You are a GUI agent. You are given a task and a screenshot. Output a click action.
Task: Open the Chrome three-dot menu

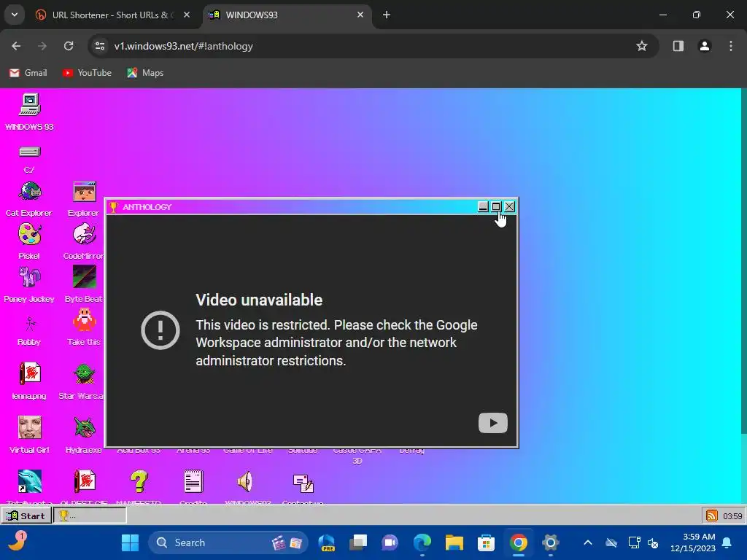click(731, 46)
